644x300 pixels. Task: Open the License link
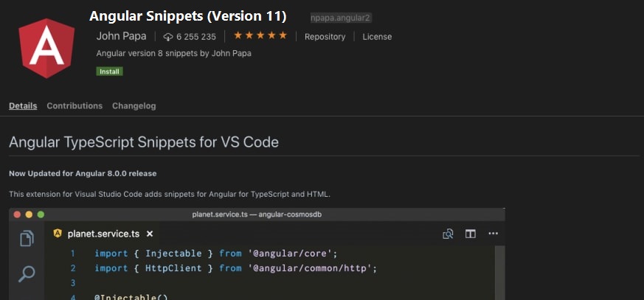coord(377,37)
